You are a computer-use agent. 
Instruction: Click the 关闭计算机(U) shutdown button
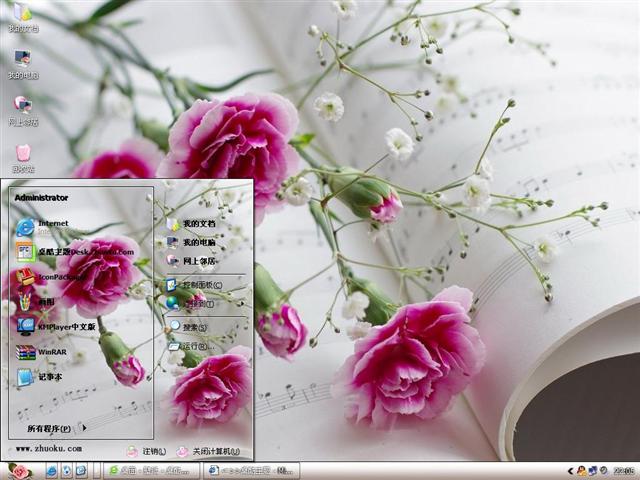(x=208, y=451)
